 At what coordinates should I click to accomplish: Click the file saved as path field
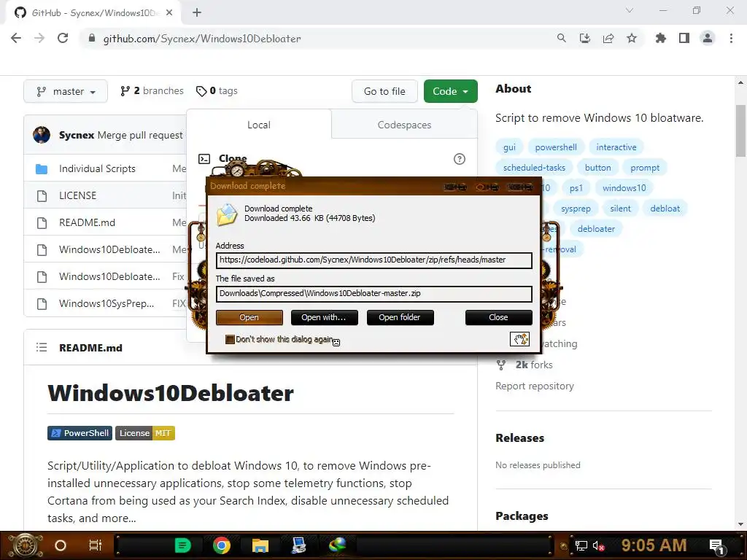(374, 293)
